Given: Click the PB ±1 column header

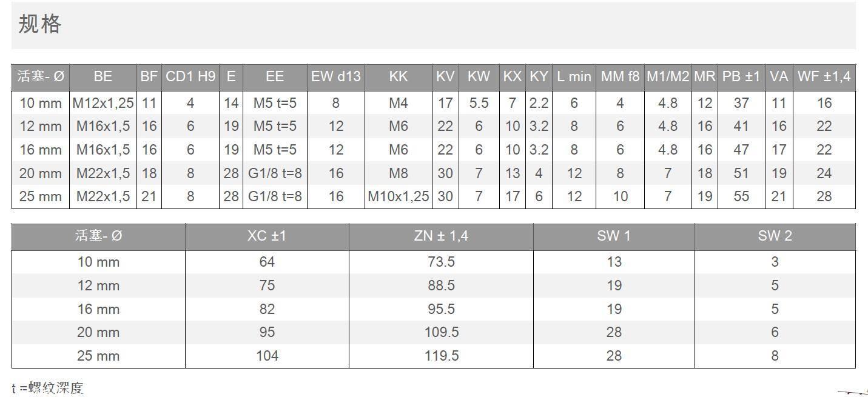Looking at the screenshot, I should (741, 76).
